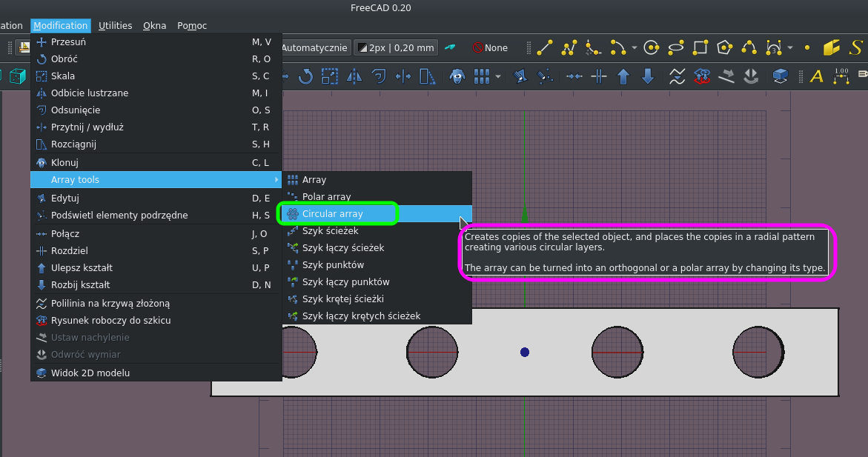Select the Circle tool
Image resolution: width=868 pixels, height=457 pixels.
point(652,47)
